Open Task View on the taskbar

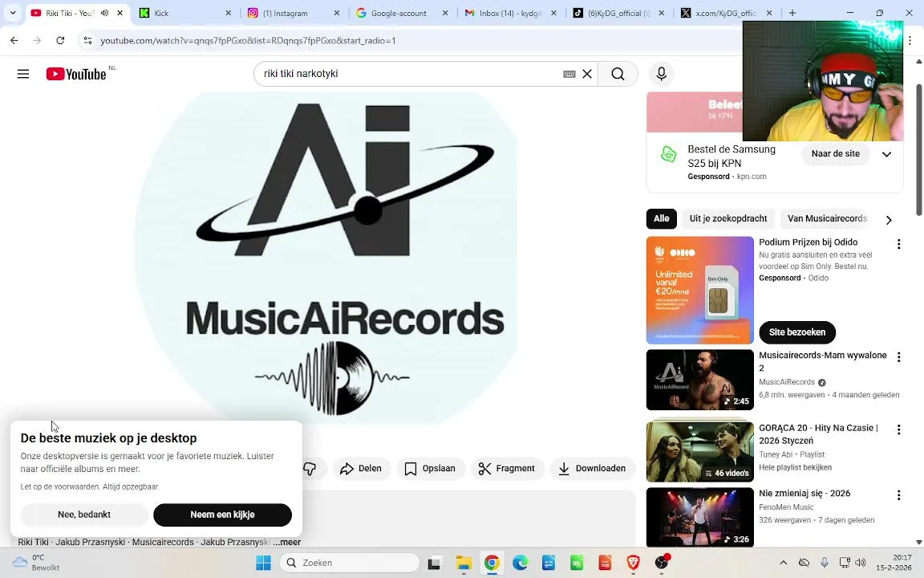(434, 564)
